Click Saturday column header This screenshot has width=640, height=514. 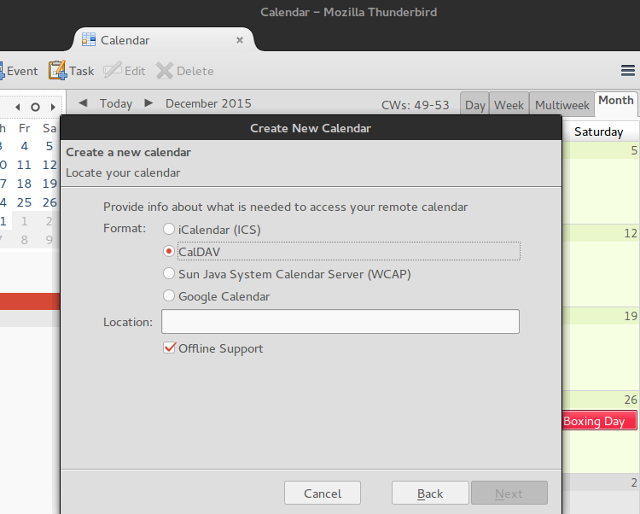click(x=599, y=132)
